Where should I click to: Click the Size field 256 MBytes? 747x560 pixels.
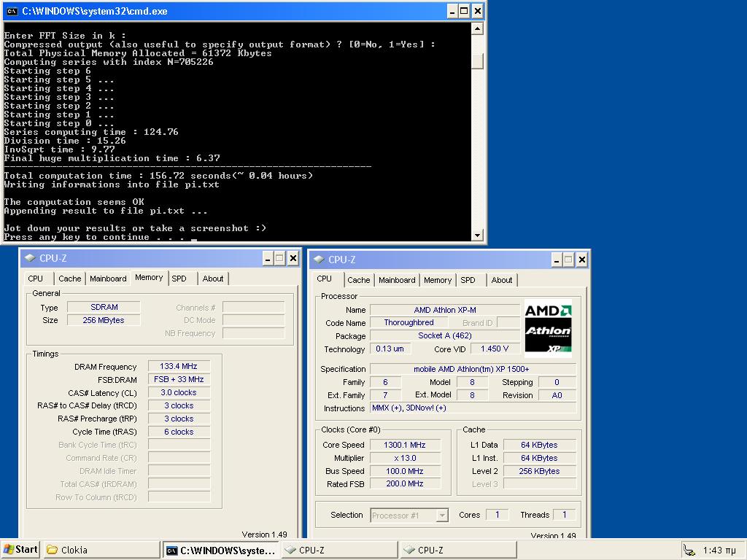[104, 320]
